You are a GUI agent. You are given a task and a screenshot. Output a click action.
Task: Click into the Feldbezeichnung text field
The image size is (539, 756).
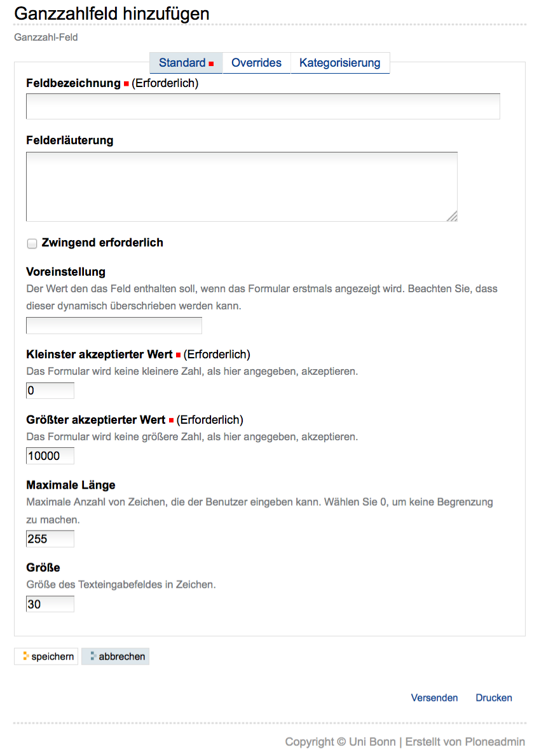click(x=263, y=107)
